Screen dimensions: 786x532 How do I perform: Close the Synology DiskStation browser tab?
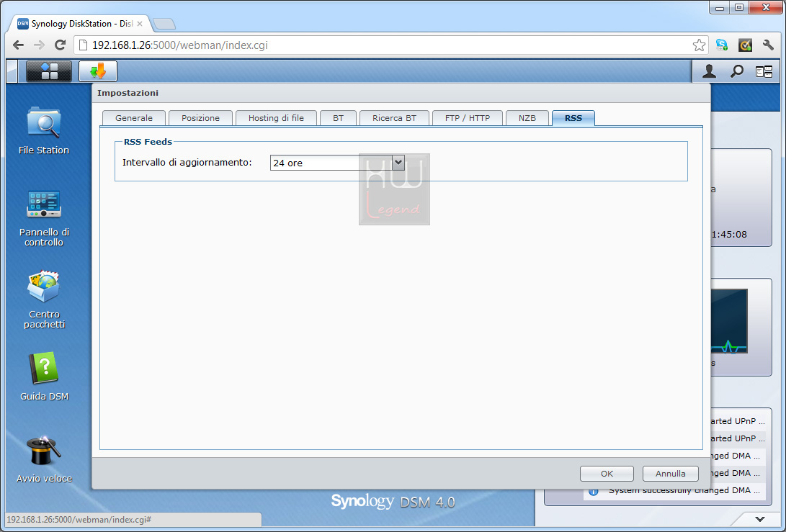click(139, 24)
